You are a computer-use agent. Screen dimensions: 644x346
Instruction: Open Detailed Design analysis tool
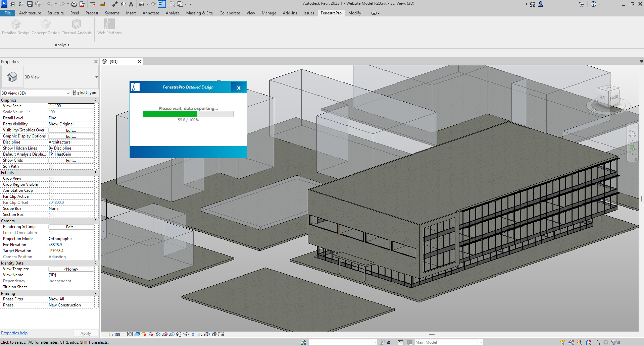(16, 27)
